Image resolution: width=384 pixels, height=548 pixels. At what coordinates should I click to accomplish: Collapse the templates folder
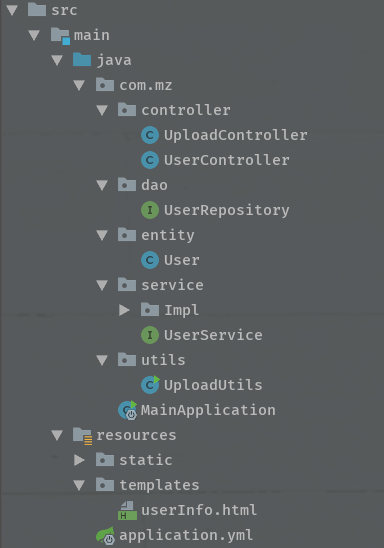(x=79, y=485)
